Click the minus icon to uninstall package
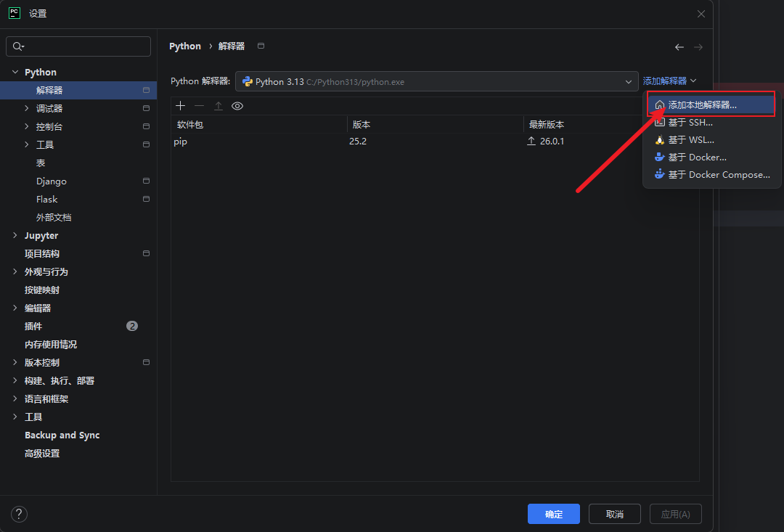784x532 pixels. (200, 106)
